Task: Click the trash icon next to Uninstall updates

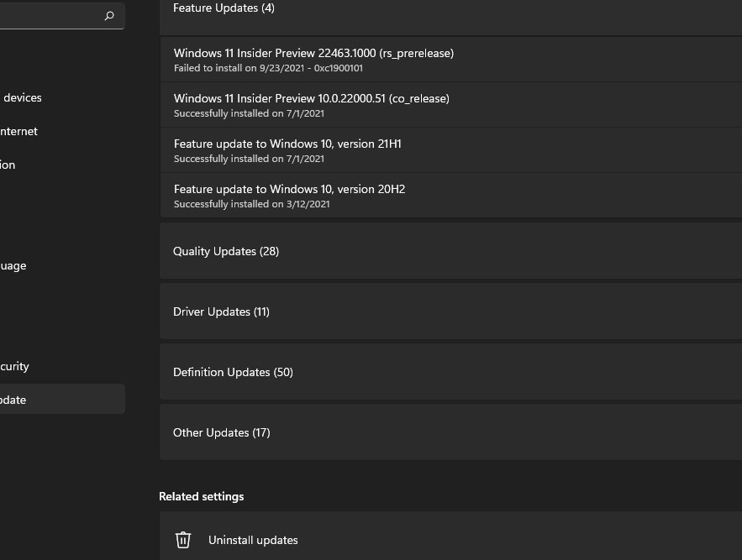Action: tap(183, 540)
